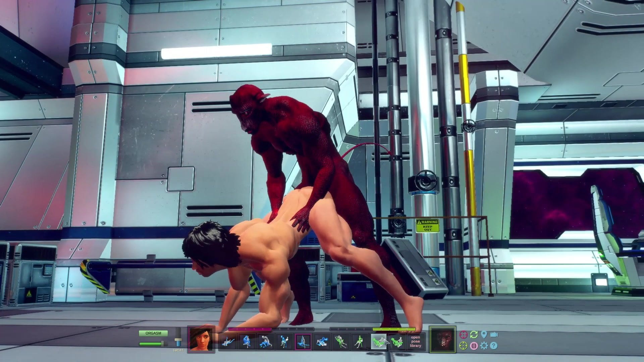
Task: Select the red creature portrait thumbnail
Action: click(442, 339)
